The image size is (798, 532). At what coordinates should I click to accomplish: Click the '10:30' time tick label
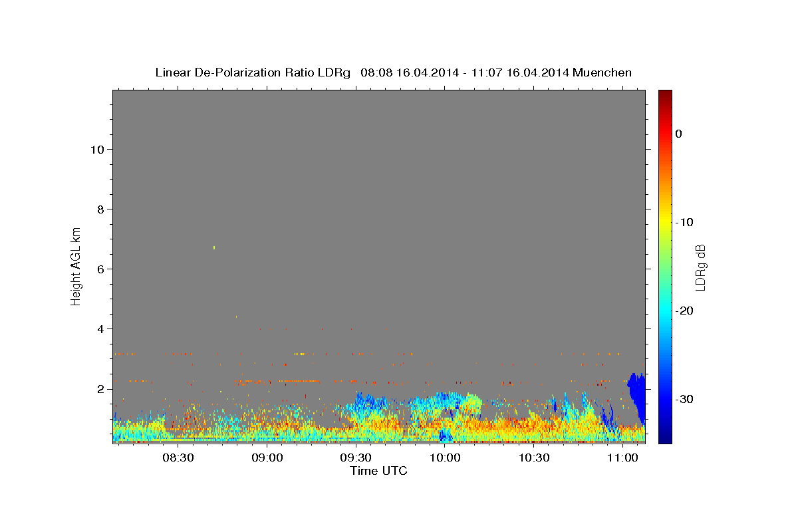point(533,458)
